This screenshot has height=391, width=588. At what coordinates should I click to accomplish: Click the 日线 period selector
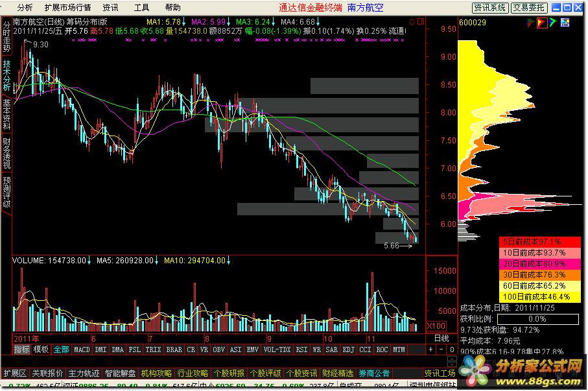[x=441, y=338]
